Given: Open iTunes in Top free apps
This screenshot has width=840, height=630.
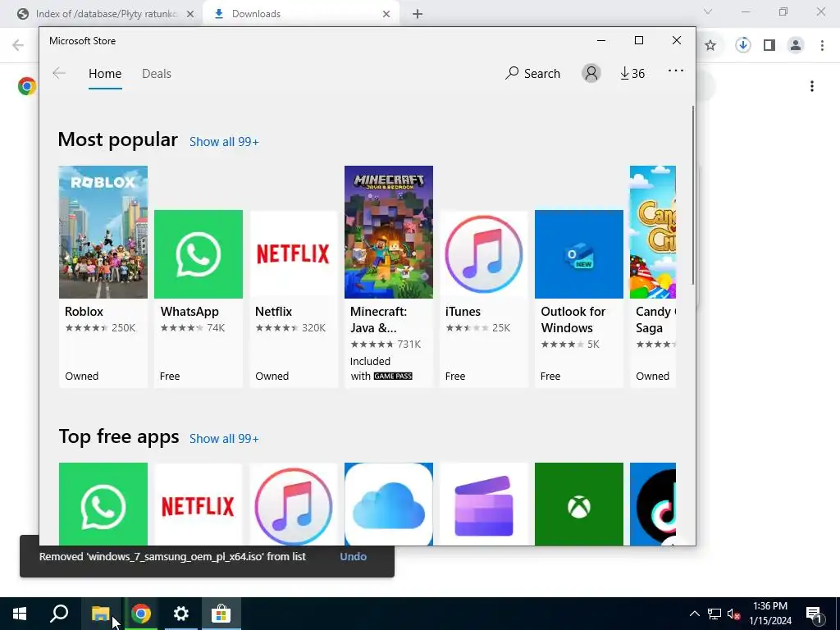Looking at the screenshot, I should coord(294,504).
